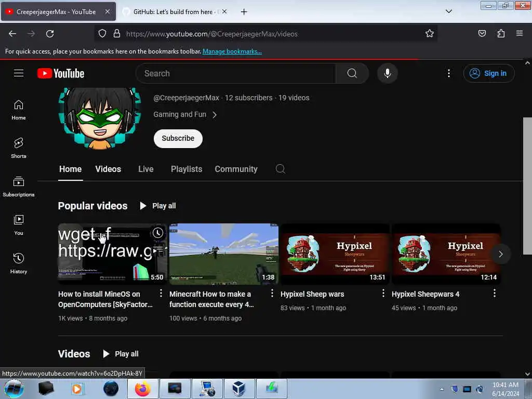Open Home in the sidebar
Screen dimensions: 532x399
(x=19, y=110)
